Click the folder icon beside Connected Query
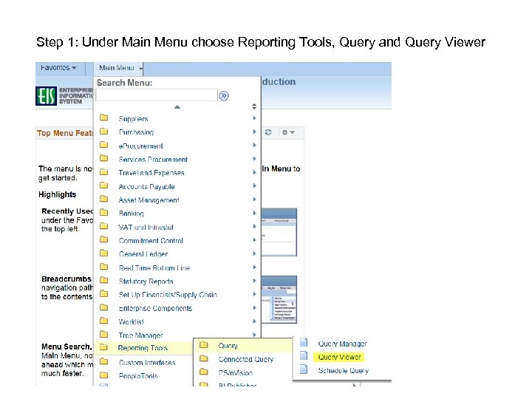 click(204, 358)
